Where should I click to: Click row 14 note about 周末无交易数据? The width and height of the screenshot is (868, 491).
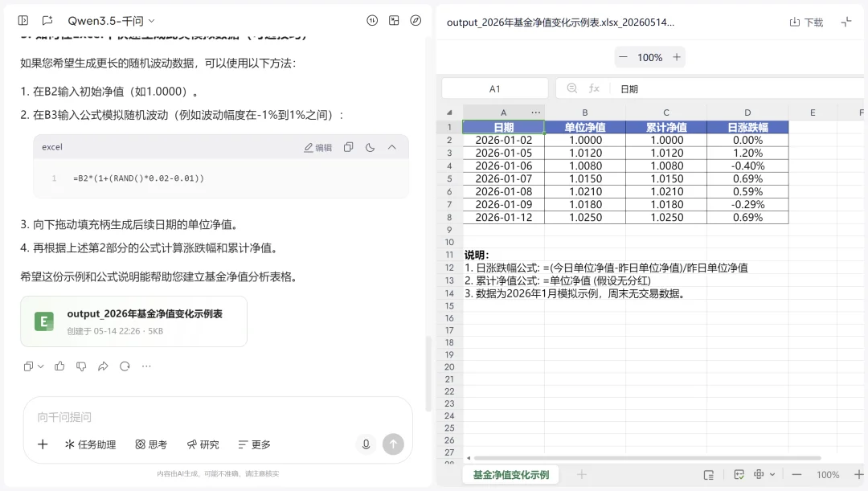coord(575,294)
